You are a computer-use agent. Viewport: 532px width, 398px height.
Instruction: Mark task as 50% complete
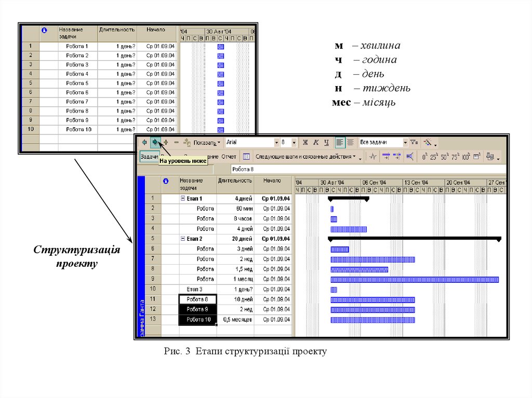[x=444, y=156]
